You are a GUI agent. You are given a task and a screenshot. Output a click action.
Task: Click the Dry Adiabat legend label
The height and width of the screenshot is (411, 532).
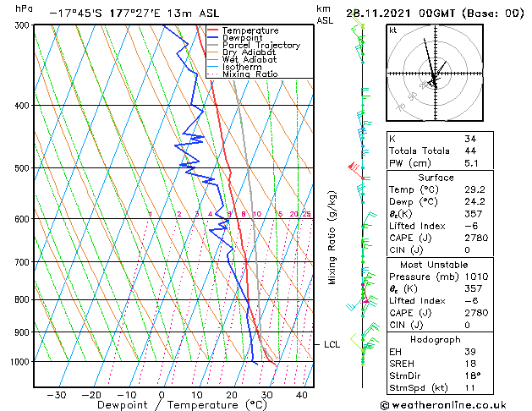(x=249, y=52)
